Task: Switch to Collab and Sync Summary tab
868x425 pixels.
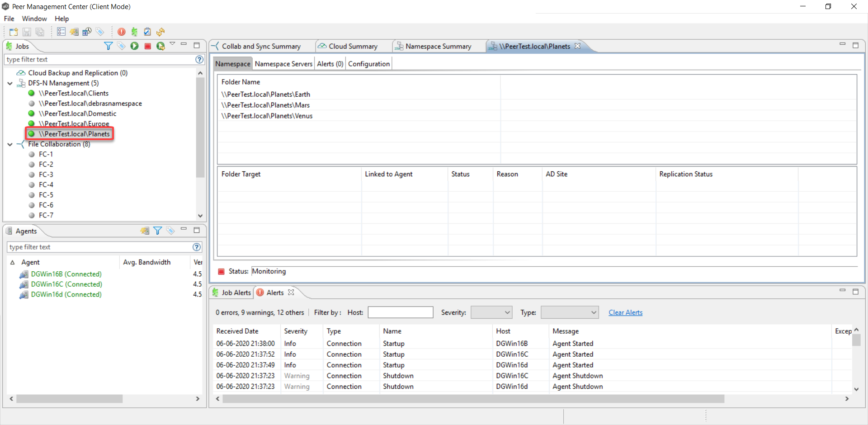Action: (x=261, y=46)
